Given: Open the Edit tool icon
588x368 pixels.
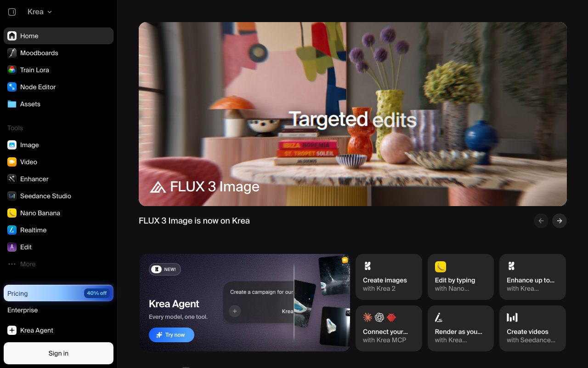Looking at the screenshot, I should pos(12,247).
